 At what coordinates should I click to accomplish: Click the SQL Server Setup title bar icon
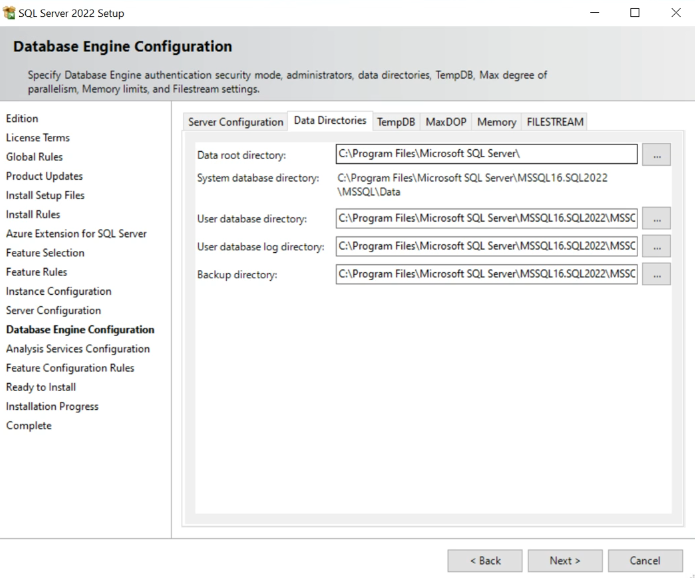pos(9,13)
